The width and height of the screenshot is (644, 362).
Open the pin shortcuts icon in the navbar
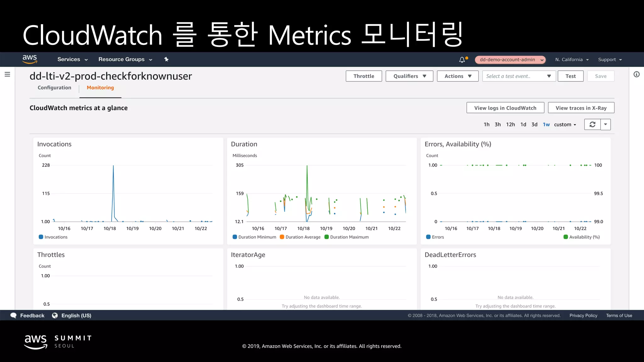tap(166, 59)
